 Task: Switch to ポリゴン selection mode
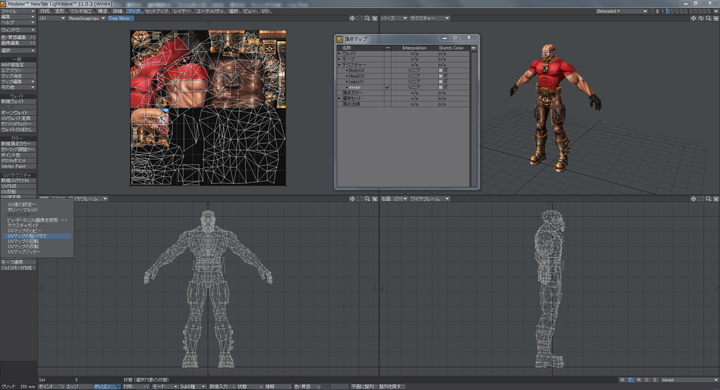tap(107, 387)
